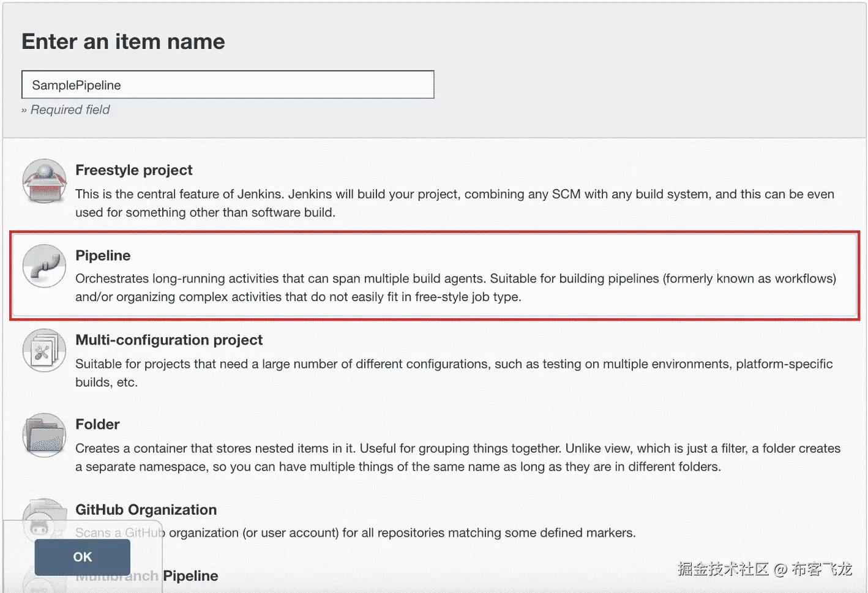Choose GitHub Organization heading
Screen dimensions: 868x593
pyautogui.click(x=146, y=510)
